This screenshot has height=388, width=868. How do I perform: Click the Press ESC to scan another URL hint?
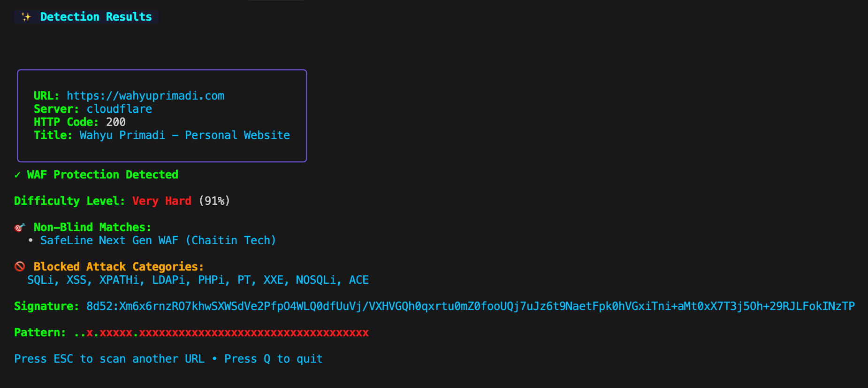click(x=109, y=359)
